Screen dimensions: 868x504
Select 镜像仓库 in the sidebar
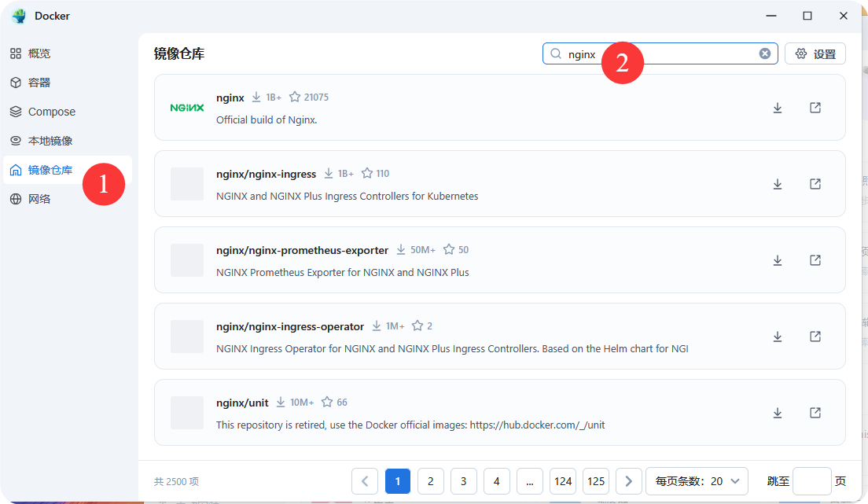click(68, 170)
